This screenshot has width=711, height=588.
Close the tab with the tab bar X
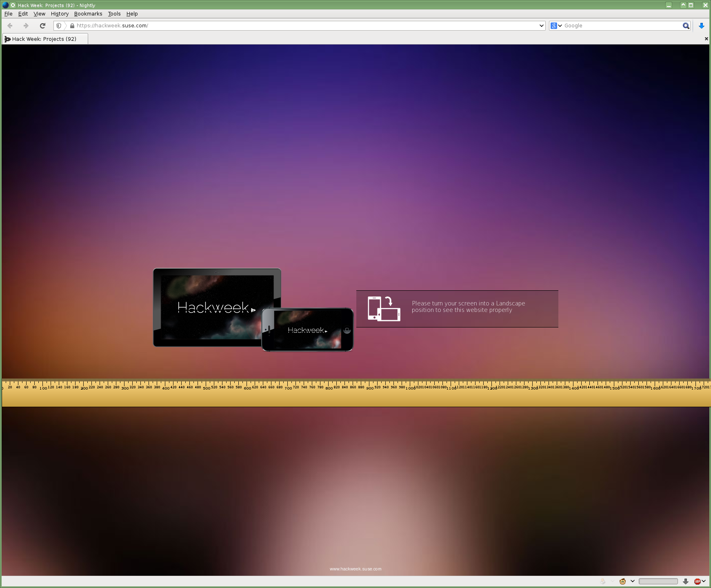point(707,39)
